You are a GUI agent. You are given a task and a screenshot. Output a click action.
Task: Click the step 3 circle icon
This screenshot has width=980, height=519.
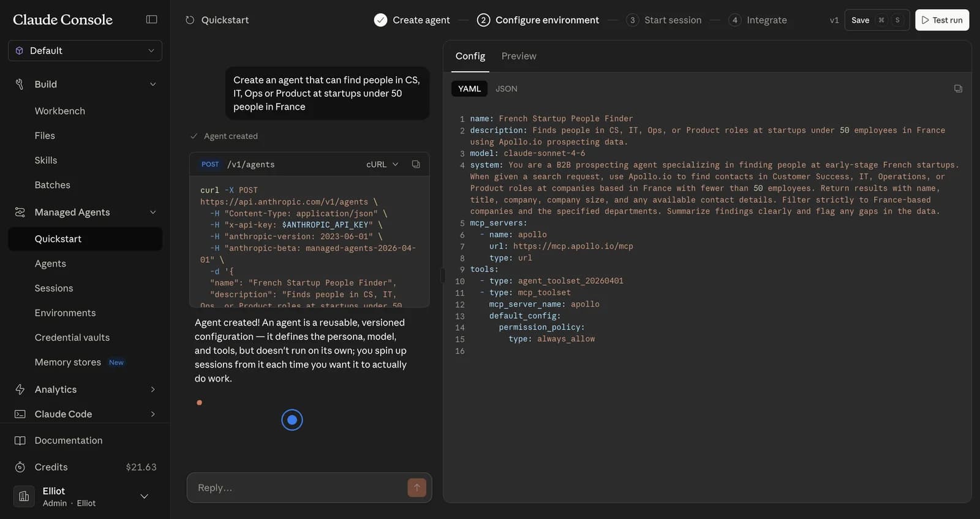(x=633, y=20)
